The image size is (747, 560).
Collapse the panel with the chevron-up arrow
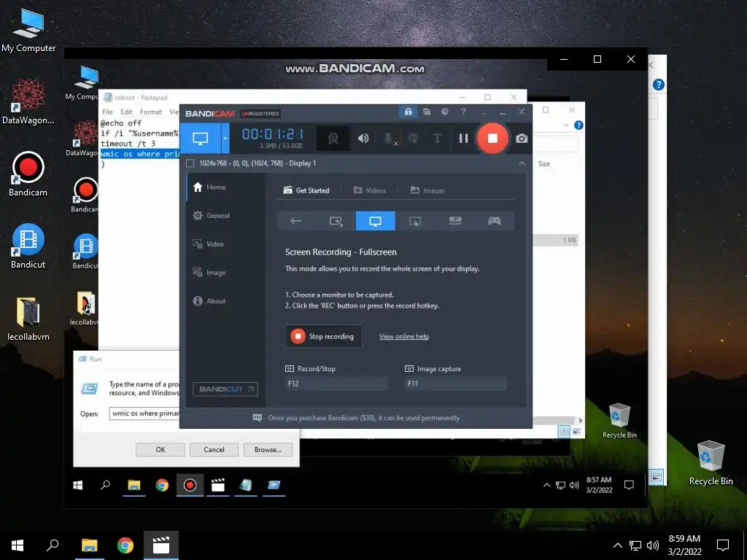point(522,163)
